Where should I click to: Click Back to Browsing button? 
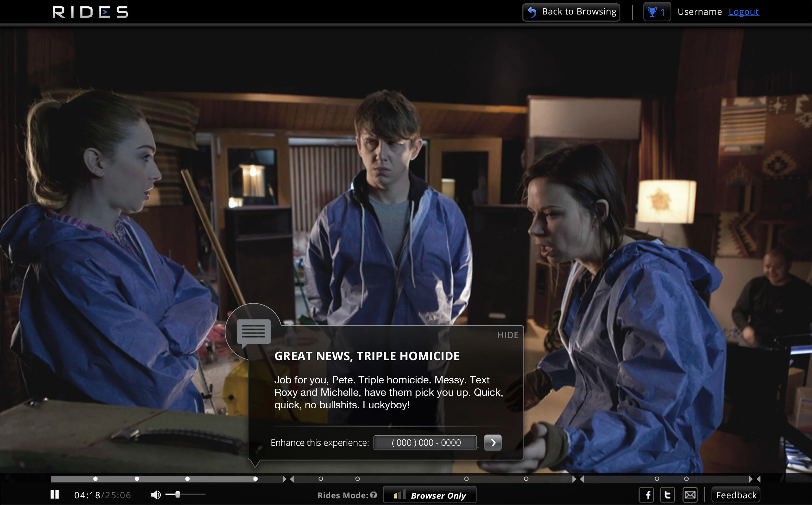(x=571, y=12)
